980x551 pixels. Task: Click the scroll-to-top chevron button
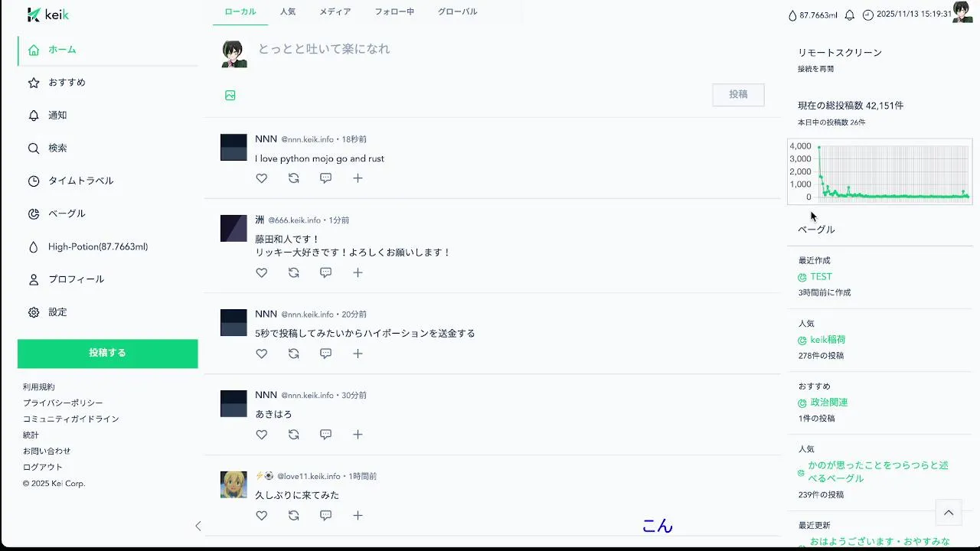(x=948, y=513)
